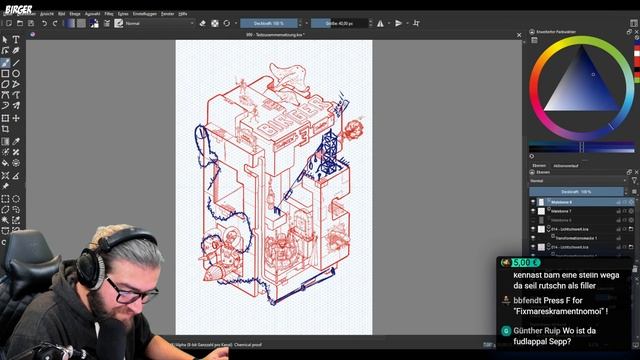
Task: Open the horizontal mirror options arrow
Action: tap(389, 23)
